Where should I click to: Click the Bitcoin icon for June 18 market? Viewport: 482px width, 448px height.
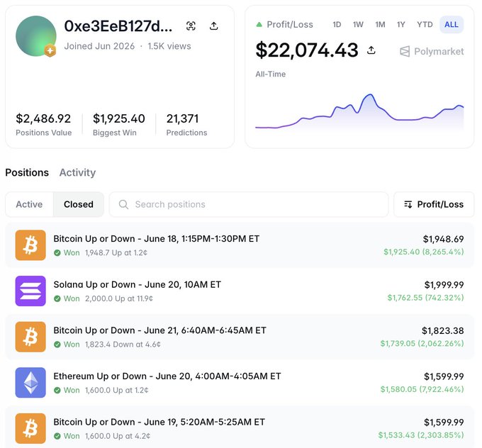coord(30,245)
